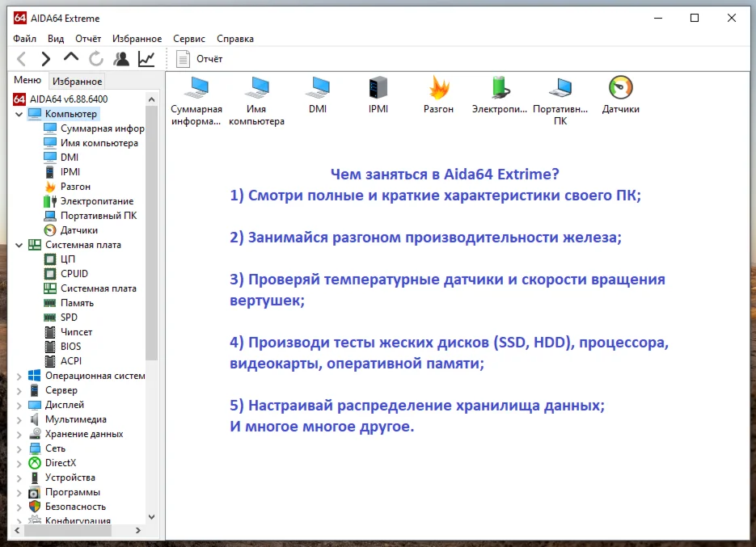Go back with the left arrow toolbar button
Screen dimensions: 756x547
coord(22,58)
